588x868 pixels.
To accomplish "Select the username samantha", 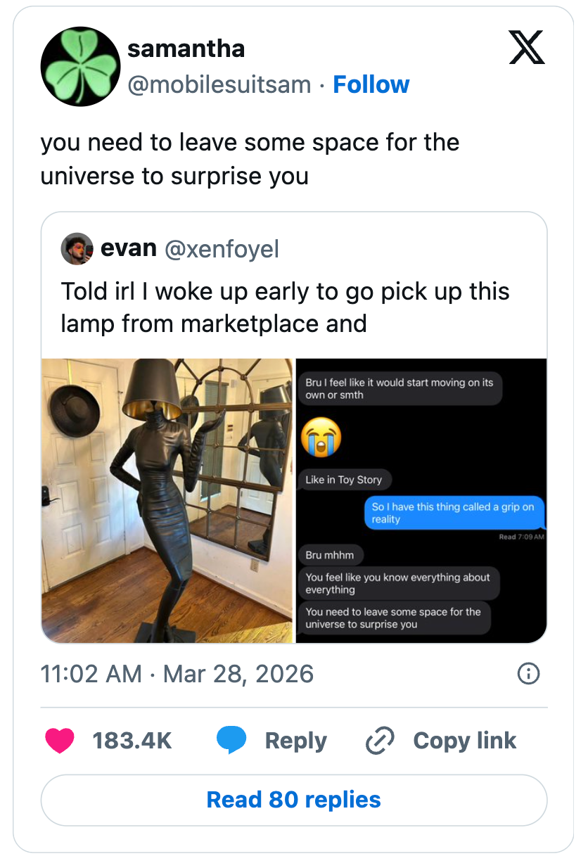I will pos(186,48).
